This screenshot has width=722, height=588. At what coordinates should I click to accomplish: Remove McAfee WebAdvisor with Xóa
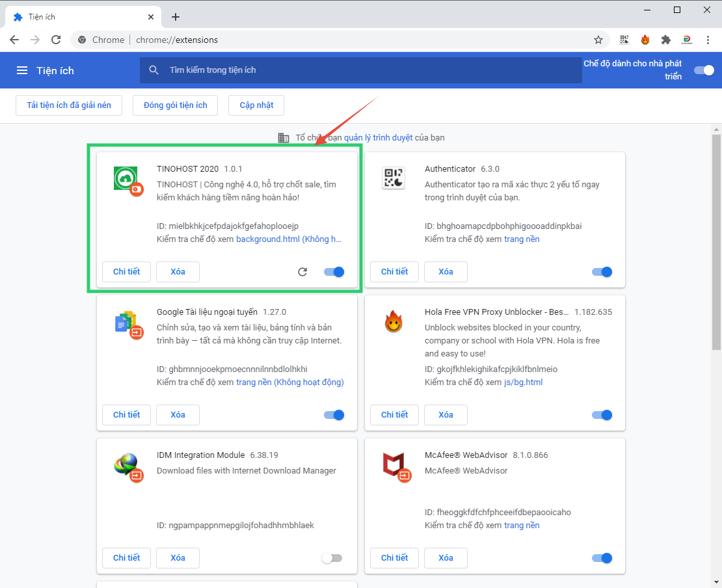(446, 558)
